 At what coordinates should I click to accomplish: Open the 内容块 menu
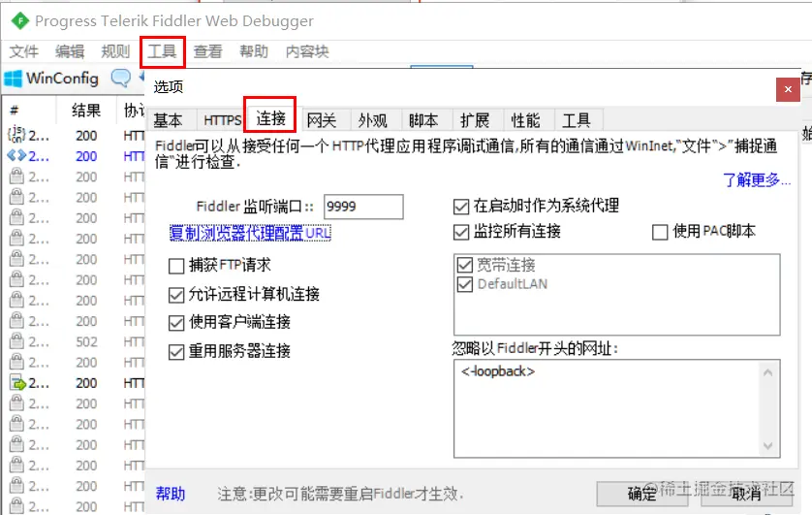tap(307, 51)
